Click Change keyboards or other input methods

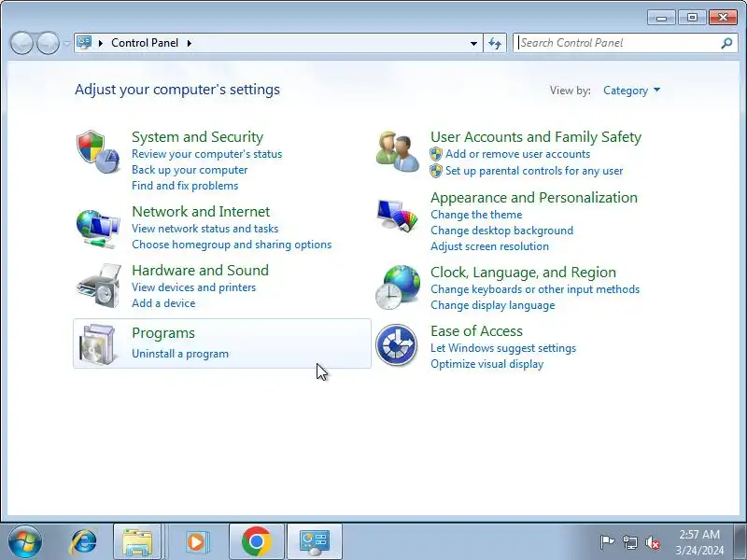coord(535,289)
